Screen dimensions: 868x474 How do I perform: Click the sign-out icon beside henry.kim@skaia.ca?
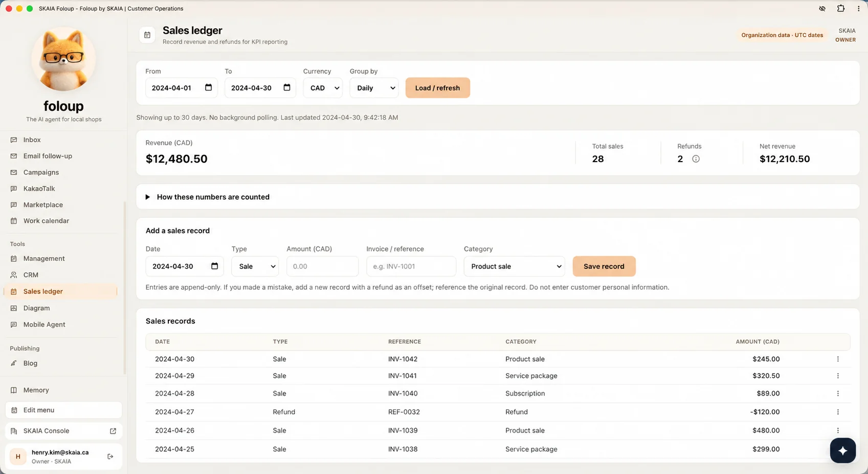pyautogui.click(x=110, y=457)
